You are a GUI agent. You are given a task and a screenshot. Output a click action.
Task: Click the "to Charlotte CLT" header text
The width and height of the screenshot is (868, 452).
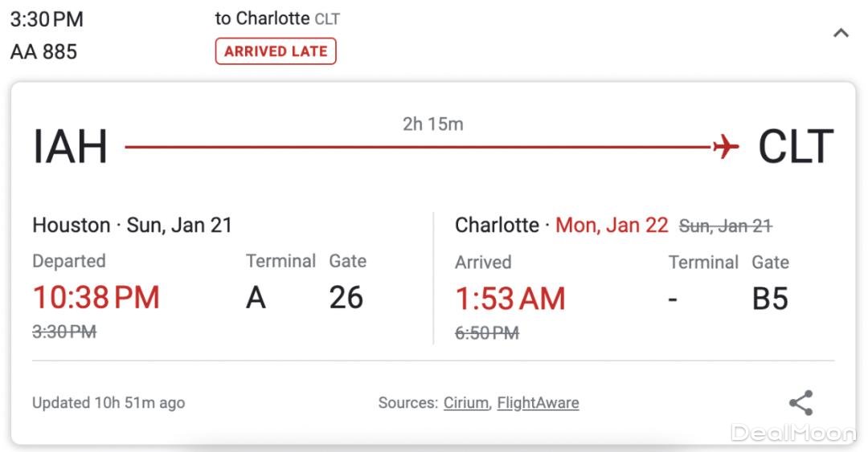tap(277, 19)
